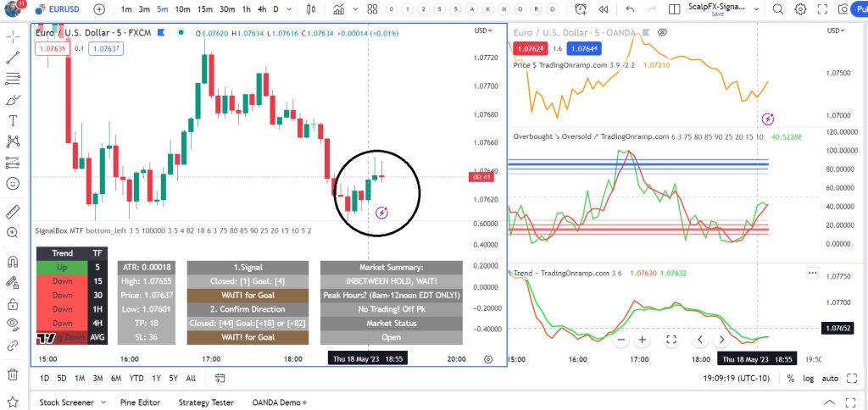Select the trend line drawing tool
The image size is (868, 410).
coord(13,58)
